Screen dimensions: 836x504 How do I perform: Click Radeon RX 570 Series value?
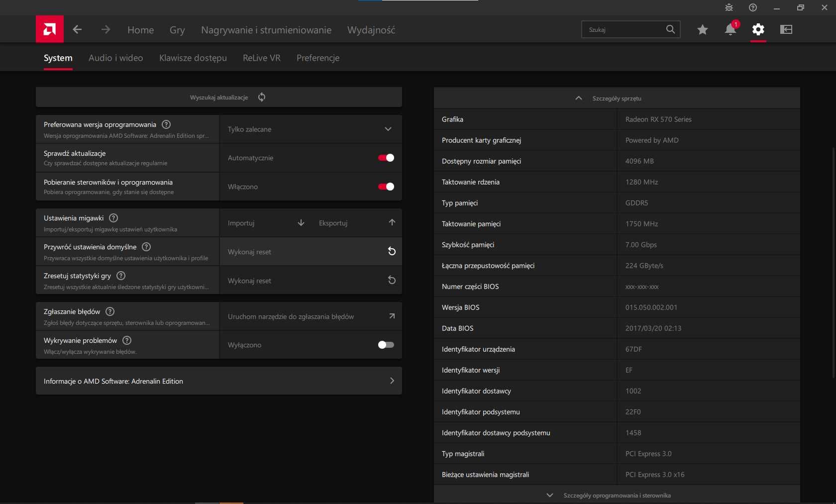(x=658, y=119)
